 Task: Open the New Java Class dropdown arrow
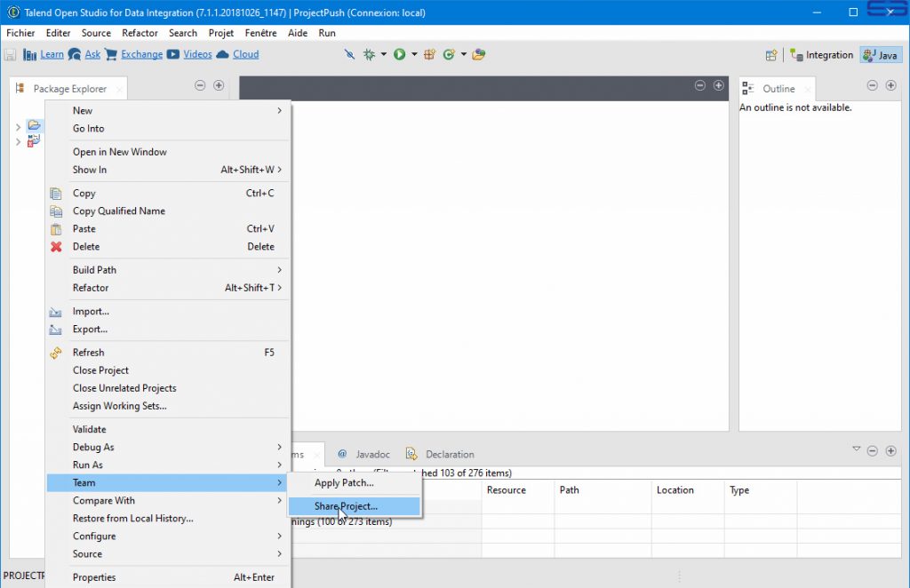click(x=463, y=54)
